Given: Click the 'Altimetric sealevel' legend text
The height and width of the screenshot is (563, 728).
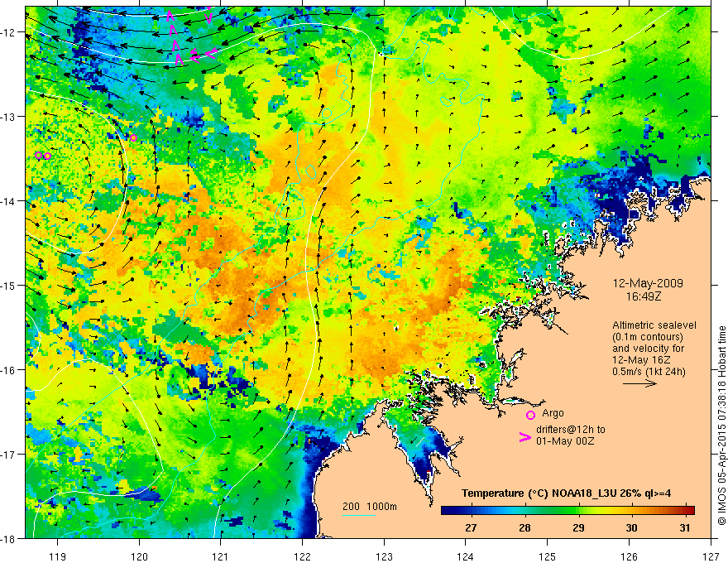Looking at the screenshot, I should point(654,325).
